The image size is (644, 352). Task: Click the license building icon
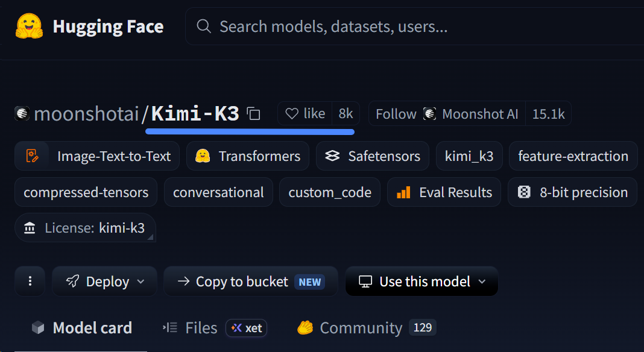[30, 228]
